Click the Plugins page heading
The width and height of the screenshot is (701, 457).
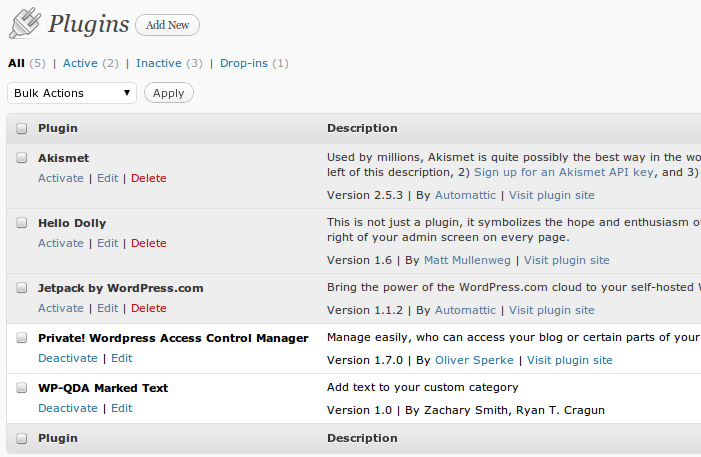(89, 24)
